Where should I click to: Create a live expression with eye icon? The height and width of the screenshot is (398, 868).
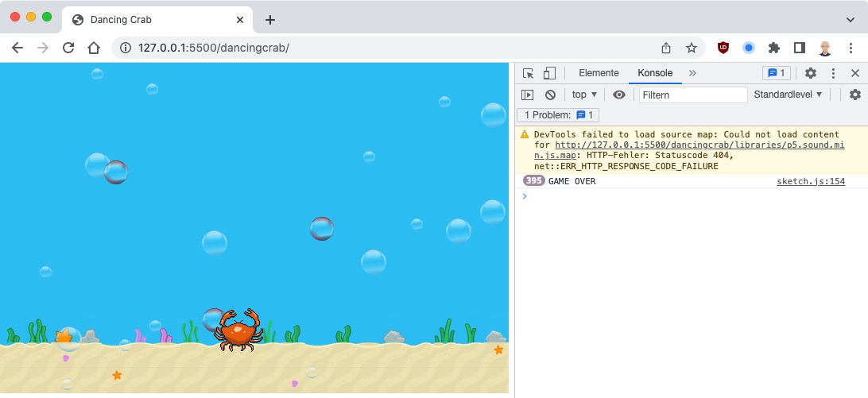(x=619, y=95)
